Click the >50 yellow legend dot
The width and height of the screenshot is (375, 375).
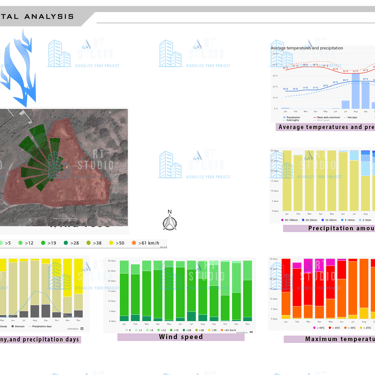(111, 243)
